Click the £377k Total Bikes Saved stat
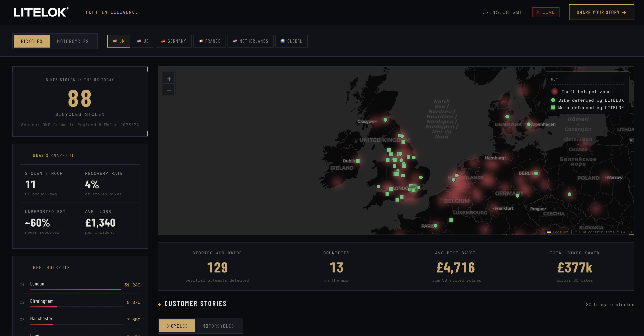The height and width of the screenshot is (336, 644). pos(574,267)
